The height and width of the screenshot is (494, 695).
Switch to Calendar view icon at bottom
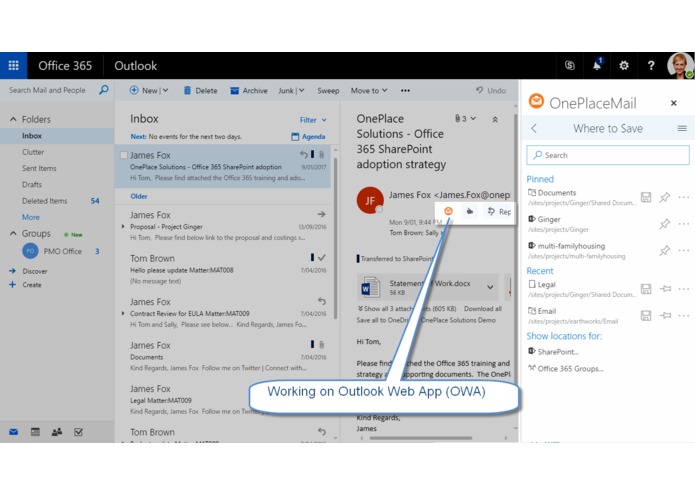pos(35,432)
